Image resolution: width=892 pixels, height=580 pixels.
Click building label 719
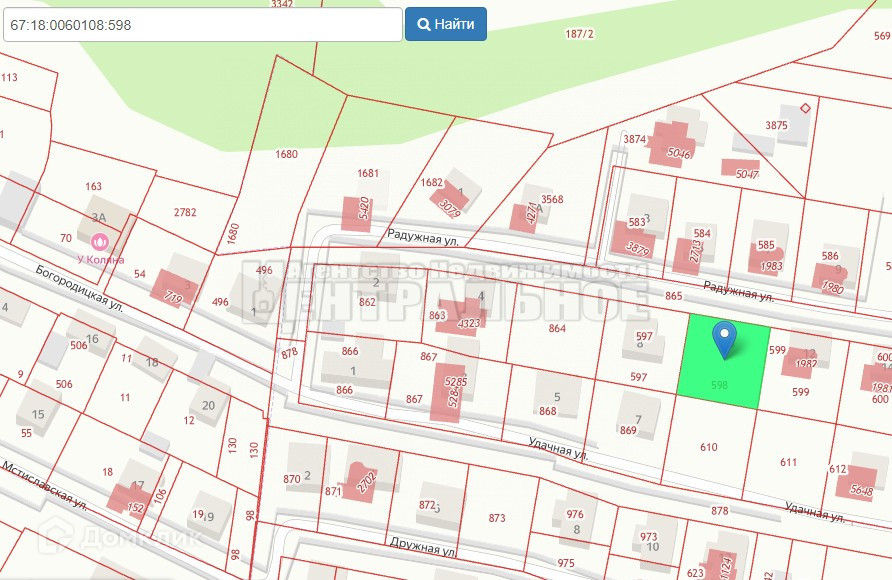(174, 299)
